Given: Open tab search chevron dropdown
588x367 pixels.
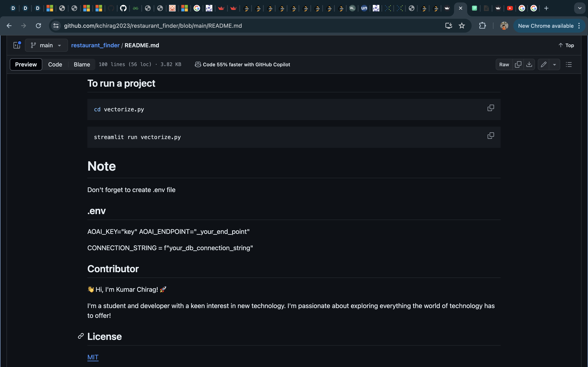Looking at the screenshot, I should coord(580,8).
